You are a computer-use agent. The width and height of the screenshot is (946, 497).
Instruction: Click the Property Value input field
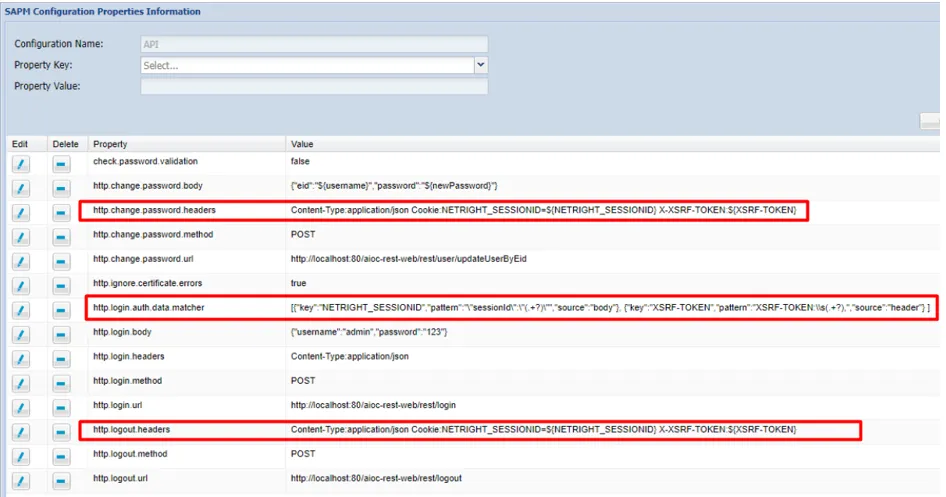coord(314,86)
